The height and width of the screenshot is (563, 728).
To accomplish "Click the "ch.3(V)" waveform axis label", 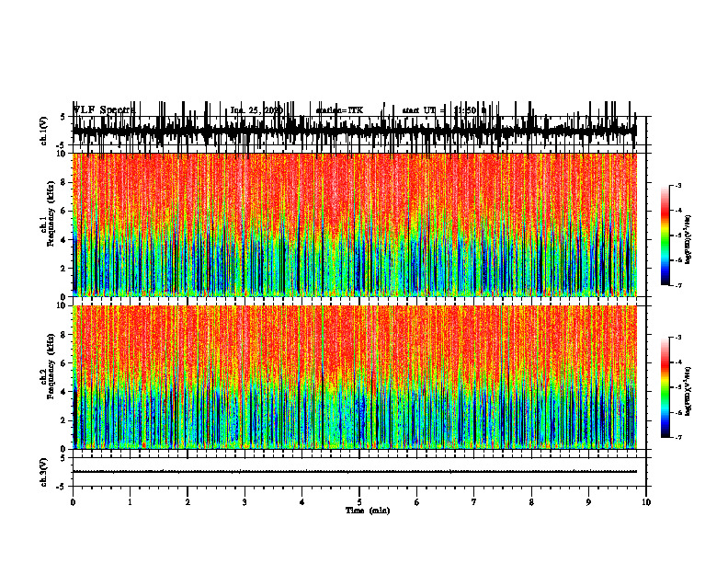I will 43,473.
